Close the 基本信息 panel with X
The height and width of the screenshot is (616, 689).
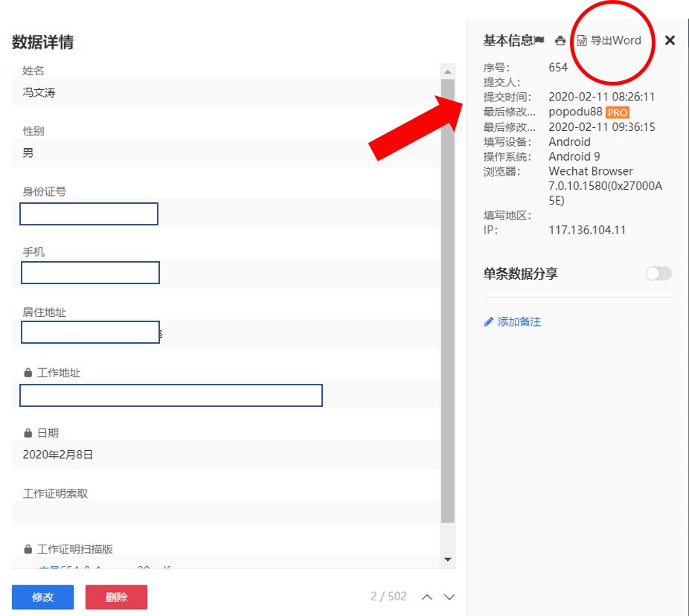click(x=669, y=40)
